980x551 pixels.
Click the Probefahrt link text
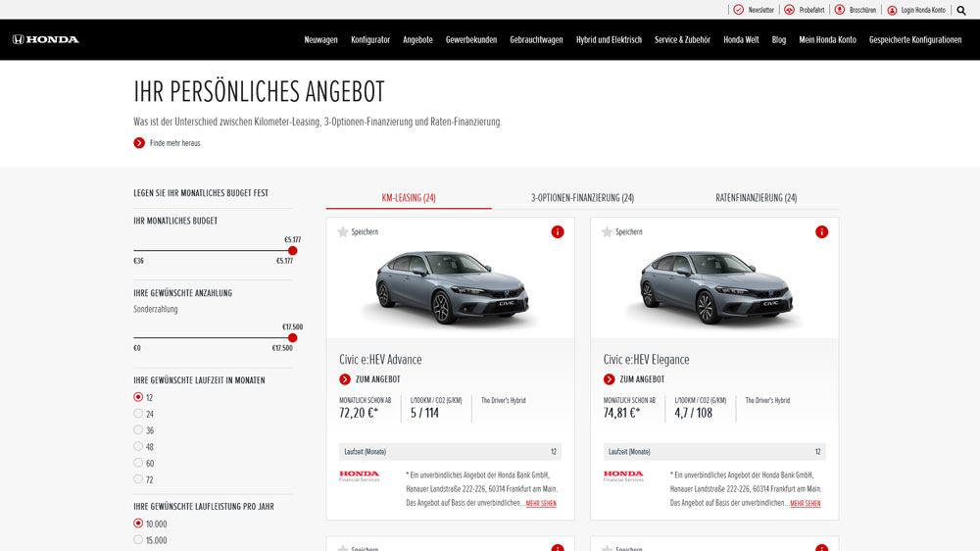click(x=811, y=10)
